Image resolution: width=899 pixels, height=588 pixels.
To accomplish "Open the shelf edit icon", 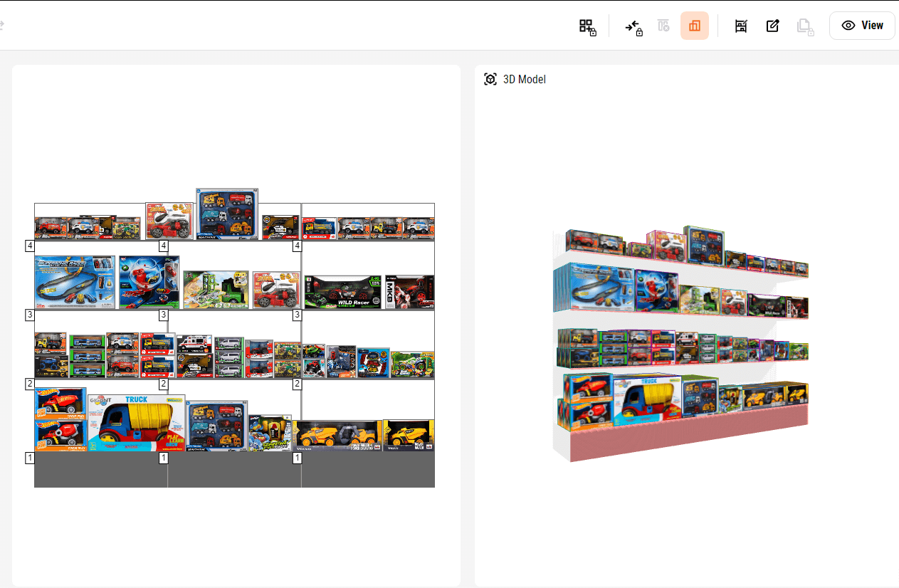I will (x=740, y=26).
